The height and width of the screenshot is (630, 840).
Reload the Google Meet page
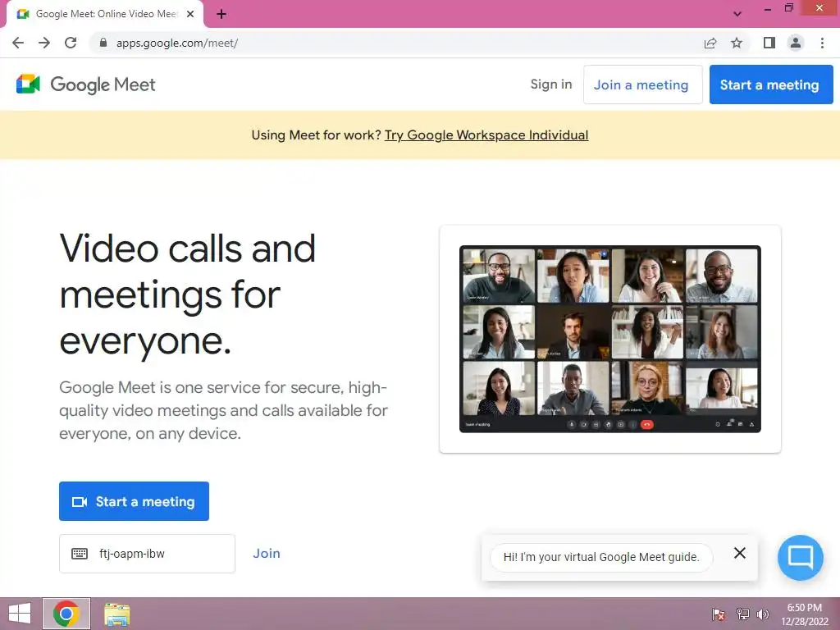tap(71, 43)
